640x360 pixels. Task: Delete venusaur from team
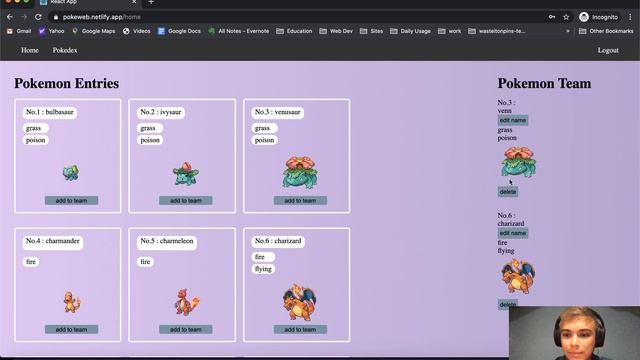[x=508, y=192]
